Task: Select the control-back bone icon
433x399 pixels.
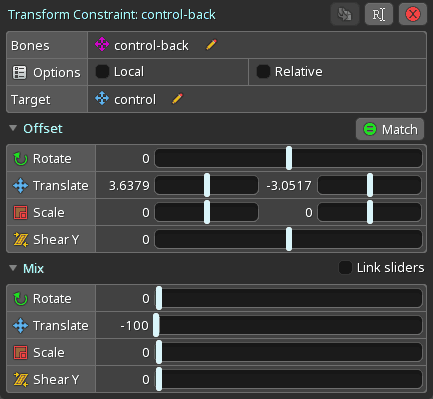Action: click(x=102, y=44)
